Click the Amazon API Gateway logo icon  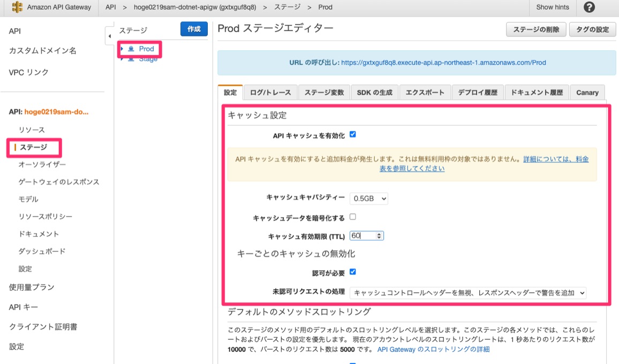point(17,7)
